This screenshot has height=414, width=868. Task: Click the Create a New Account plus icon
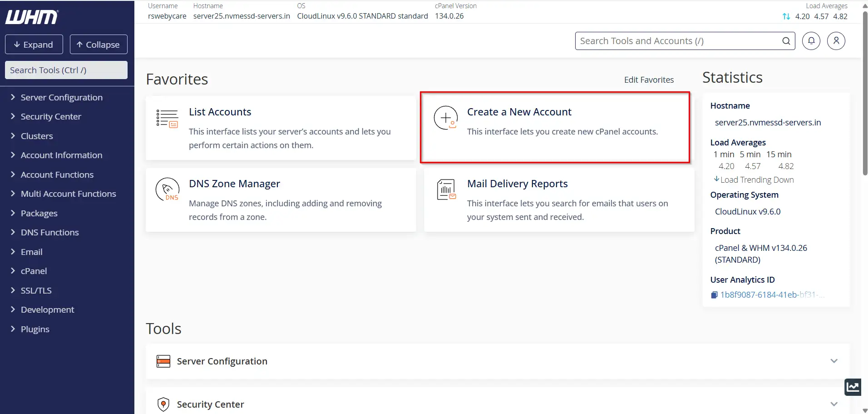tap(446, 118)
